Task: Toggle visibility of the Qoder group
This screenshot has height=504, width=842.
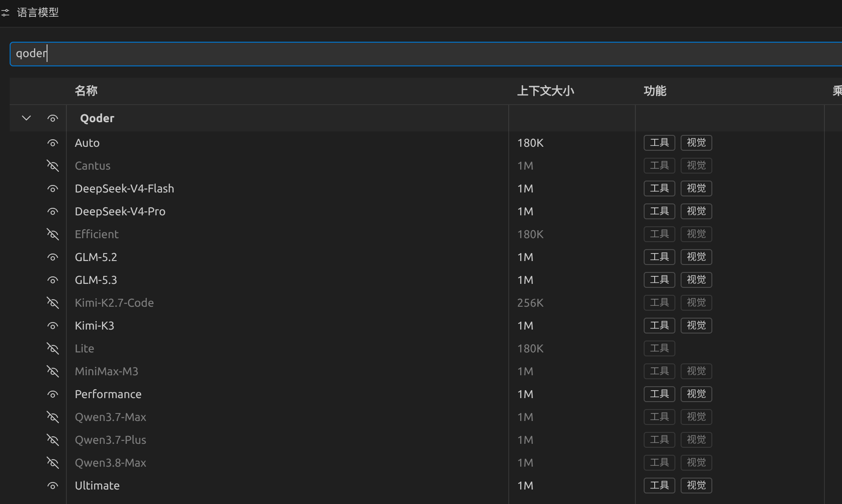Action: (53, 118)
